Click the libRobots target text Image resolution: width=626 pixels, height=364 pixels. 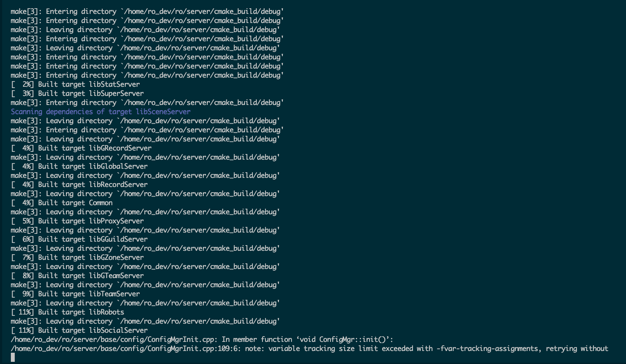click(x=106, y=312)
